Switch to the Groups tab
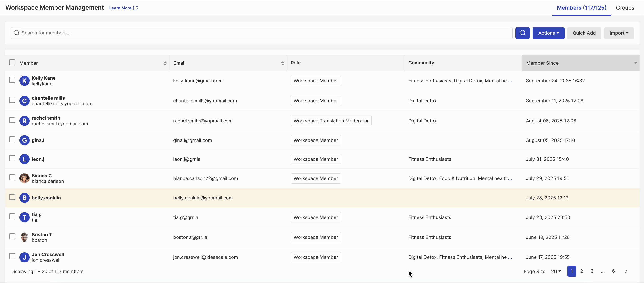Screen dimensions: 644x283 (x=625, y=8)
